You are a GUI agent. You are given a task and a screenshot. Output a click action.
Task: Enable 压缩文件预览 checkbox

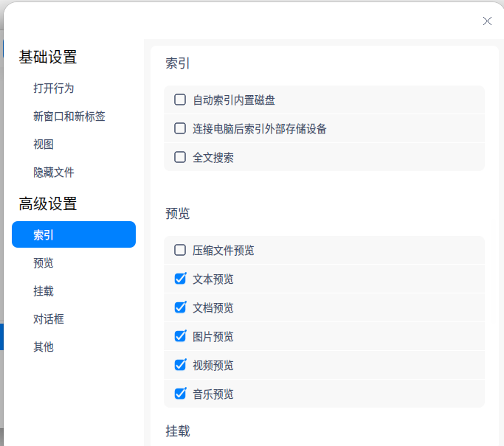(180, 250)
